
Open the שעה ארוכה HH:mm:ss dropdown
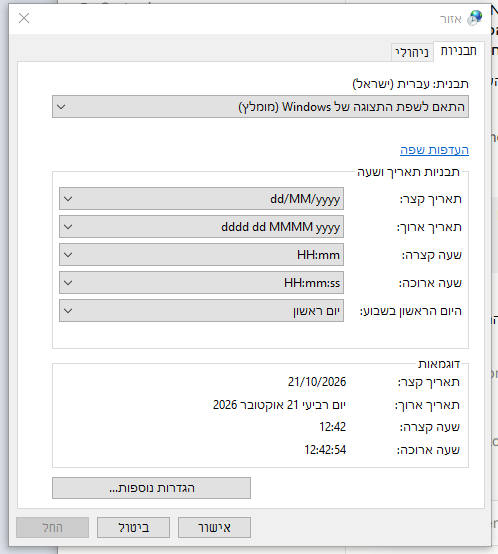pos(201,283)
